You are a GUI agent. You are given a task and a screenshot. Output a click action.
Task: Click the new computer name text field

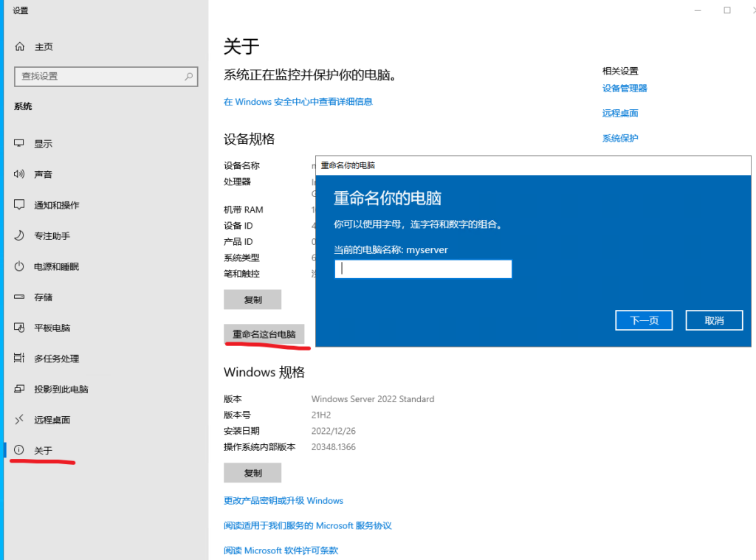[x=423, y=269]
